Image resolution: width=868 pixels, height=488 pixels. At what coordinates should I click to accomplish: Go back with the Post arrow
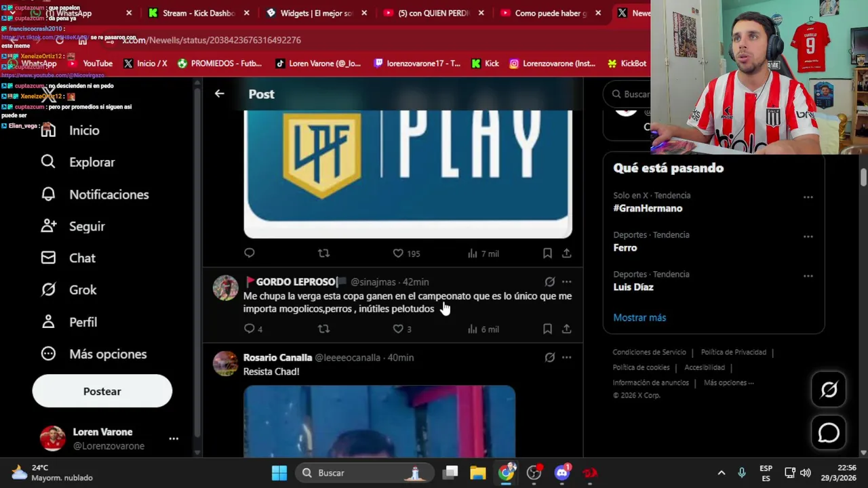pyautogui.click(x=219, y=94)
